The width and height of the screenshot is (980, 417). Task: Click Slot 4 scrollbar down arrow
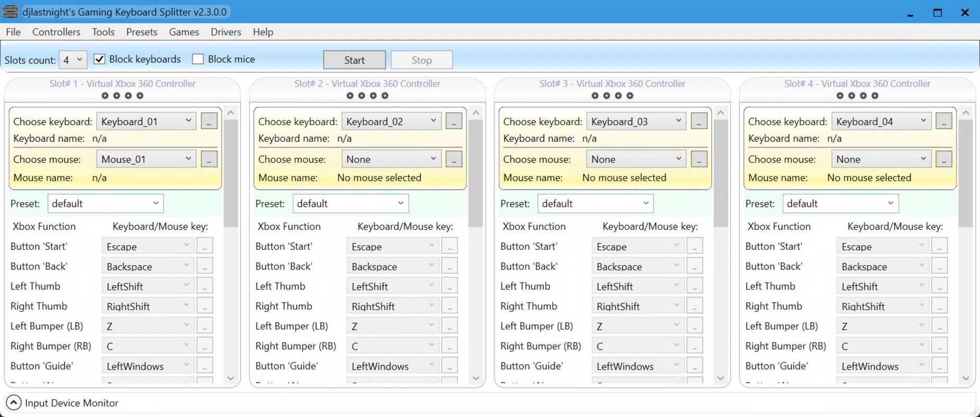pos(966,378)
